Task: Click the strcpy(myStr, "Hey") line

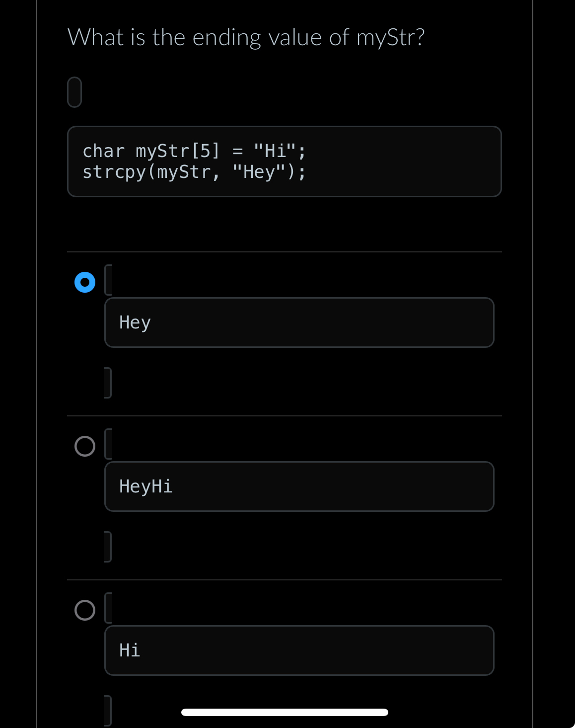Action: pos(194,171)
